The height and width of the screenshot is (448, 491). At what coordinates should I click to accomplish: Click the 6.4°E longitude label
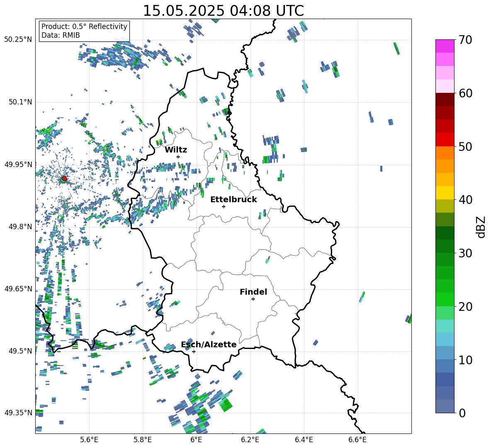304,440
